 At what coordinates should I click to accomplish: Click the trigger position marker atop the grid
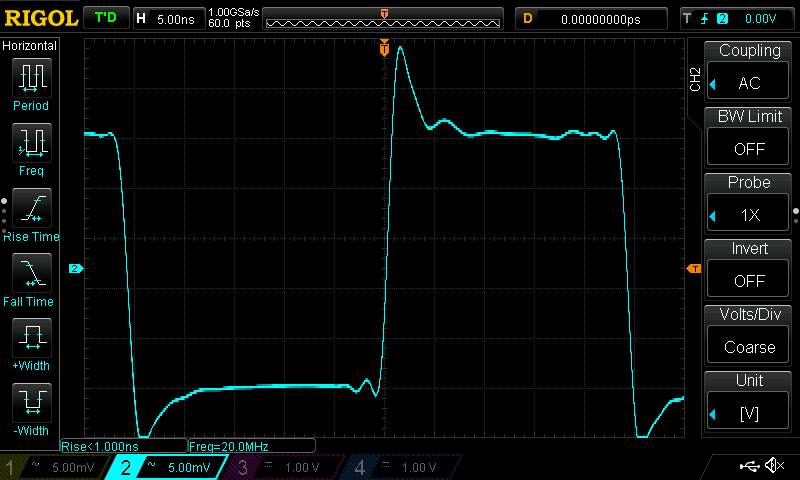384,48
